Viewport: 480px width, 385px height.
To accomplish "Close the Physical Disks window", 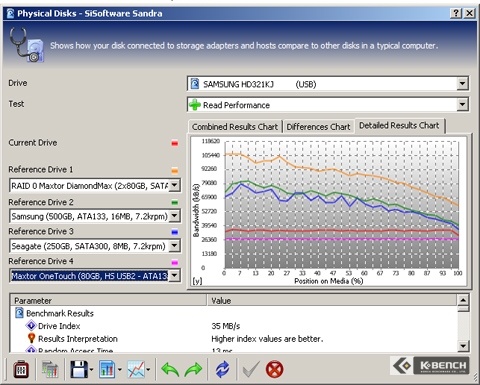I will (x=469, y=13).
